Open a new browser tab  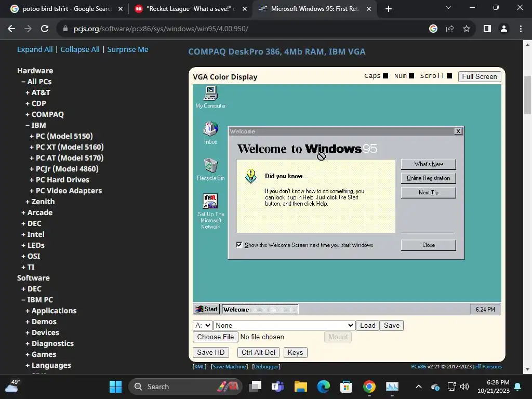tap(389, 9)
